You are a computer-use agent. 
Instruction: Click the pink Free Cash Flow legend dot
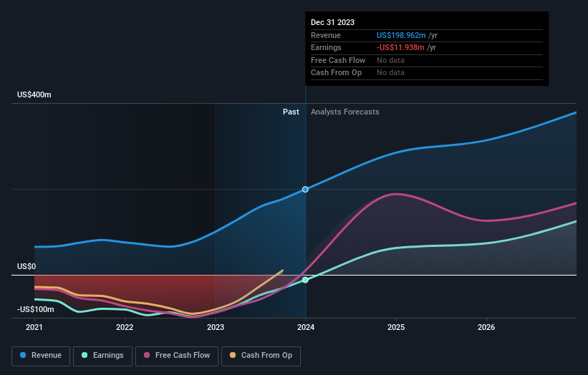[147, 355]
